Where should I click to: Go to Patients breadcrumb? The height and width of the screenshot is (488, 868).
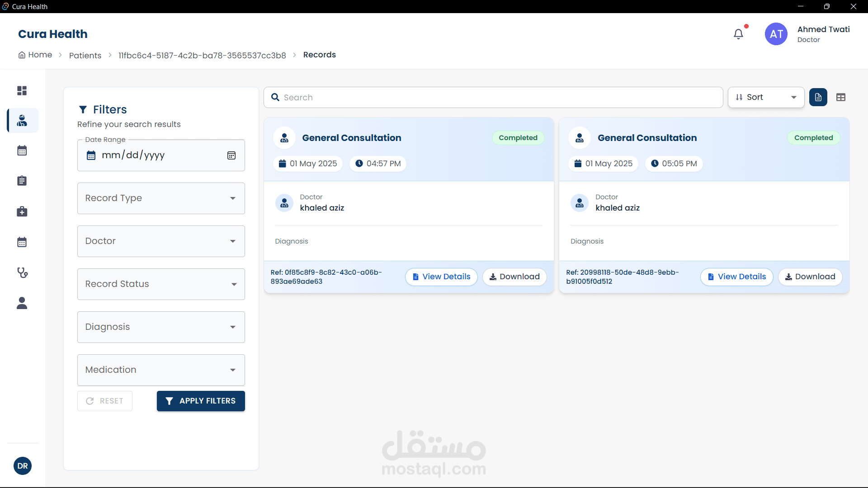[x=85, y=55]
